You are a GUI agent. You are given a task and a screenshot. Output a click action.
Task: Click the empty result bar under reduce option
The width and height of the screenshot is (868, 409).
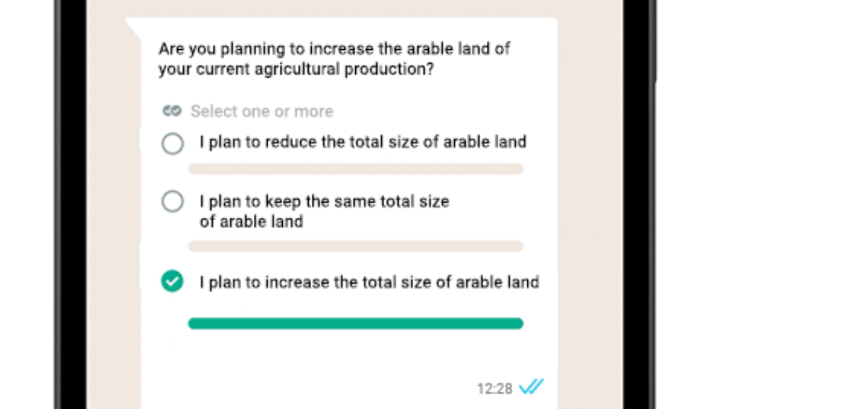(356, 169)
